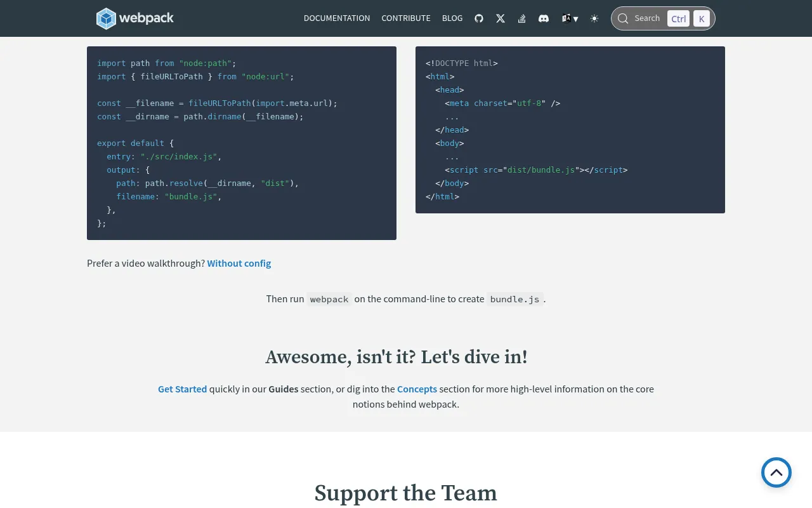Click the code line with path.resolve

[207, 183]
